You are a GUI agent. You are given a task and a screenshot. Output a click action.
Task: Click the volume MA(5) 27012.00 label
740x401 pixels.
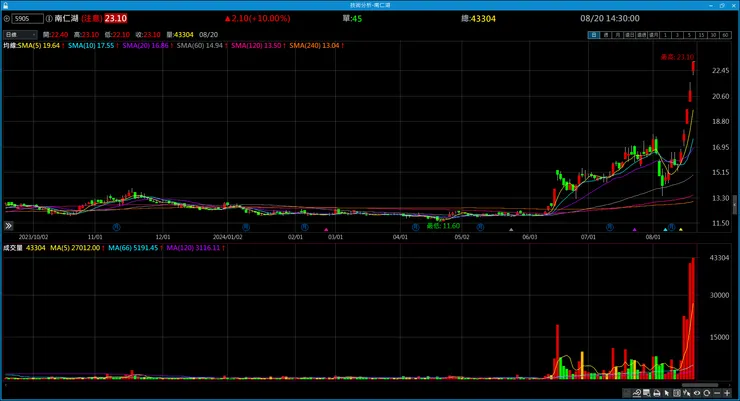point(76,248)
